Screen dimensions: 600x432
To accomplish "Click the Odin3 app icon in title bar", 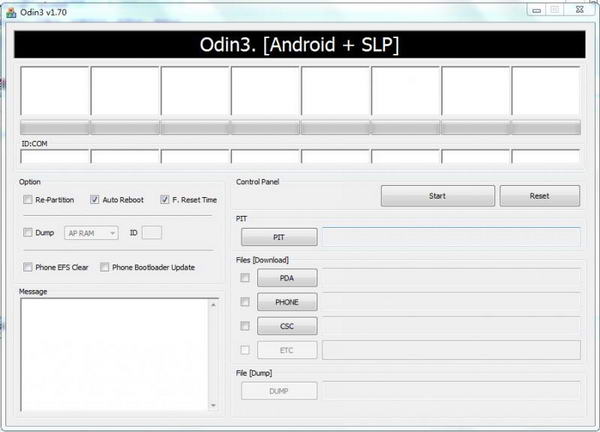I will [11, 12].
